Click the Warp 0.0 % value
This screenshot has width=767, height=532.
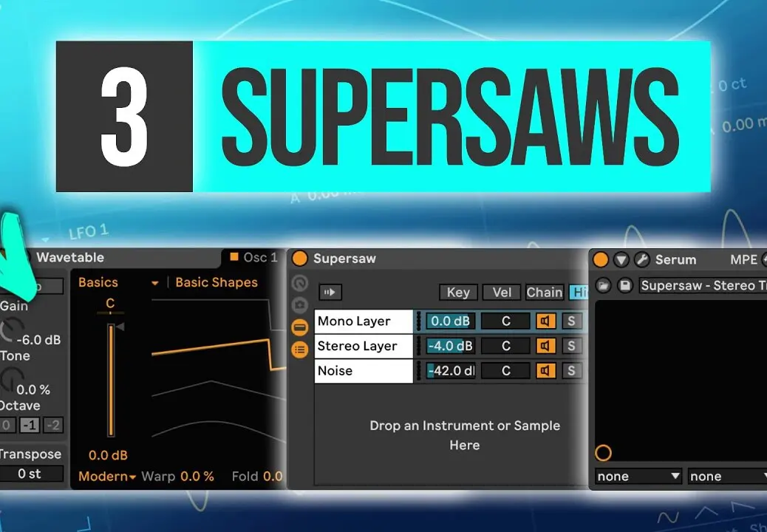197,477
